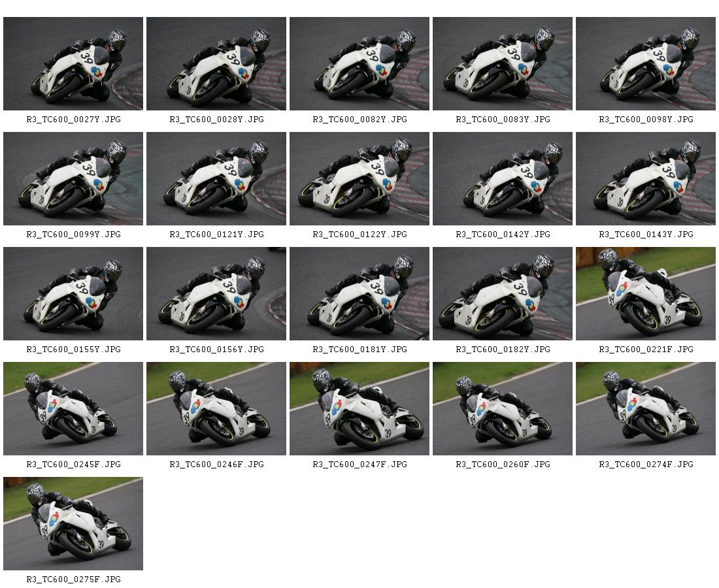Select filename text R3_TC600_0181Y.JPG
This screenshot has width=719, height=588.
[359, 350]
